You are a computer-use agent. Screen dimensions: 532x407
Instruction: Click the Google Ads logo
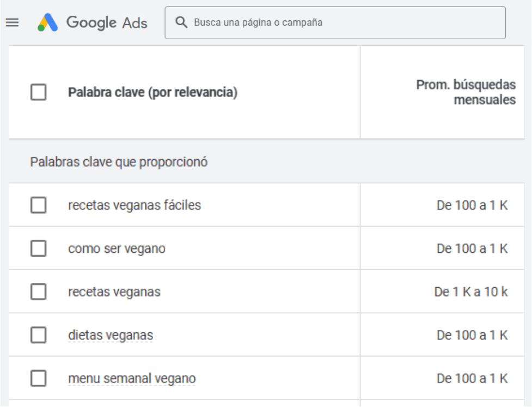pos(48,22)
